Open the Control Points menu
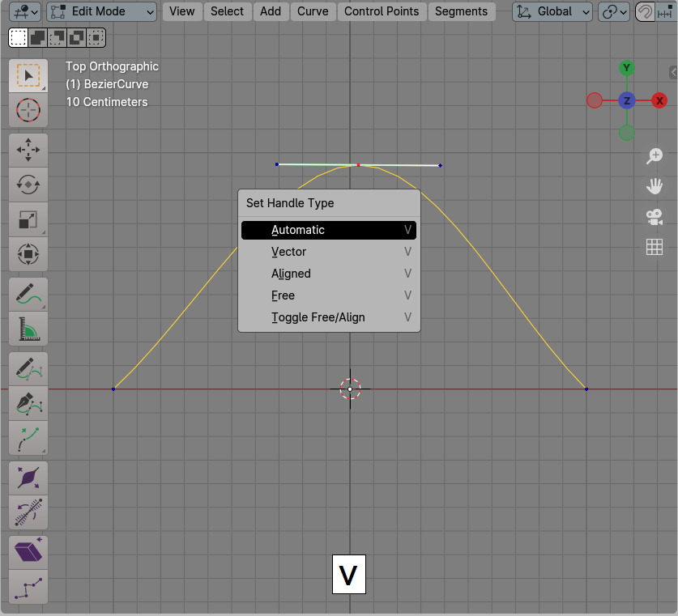 (x=382, y=11)
